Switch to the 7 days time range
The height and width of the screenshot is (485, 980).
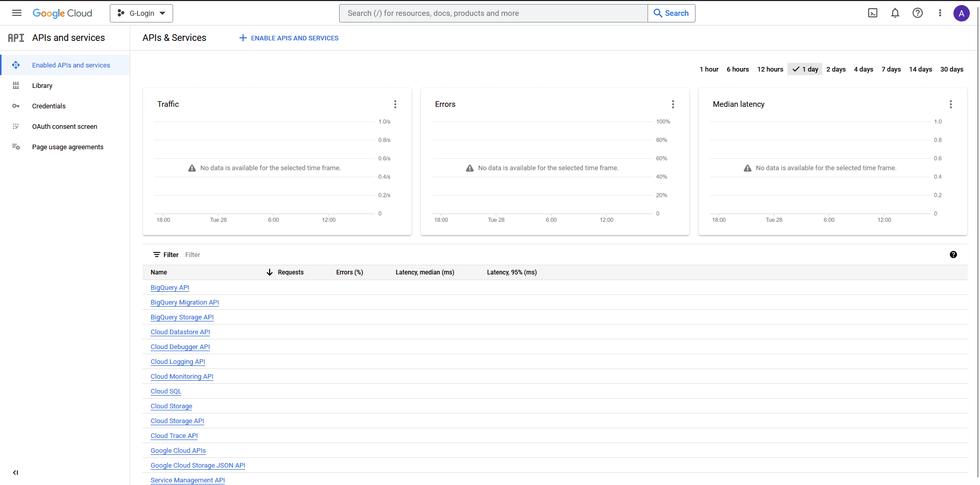click(x=891, y=69)
